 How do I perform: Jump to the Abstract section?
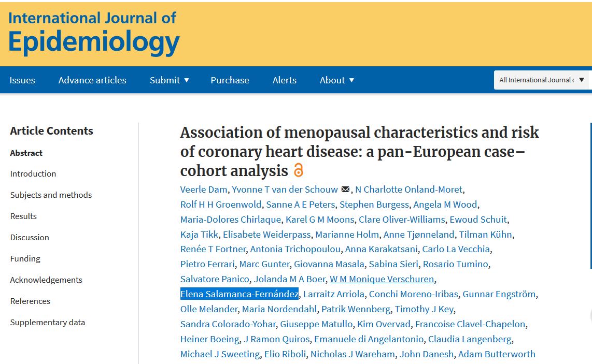pos(26,153)
